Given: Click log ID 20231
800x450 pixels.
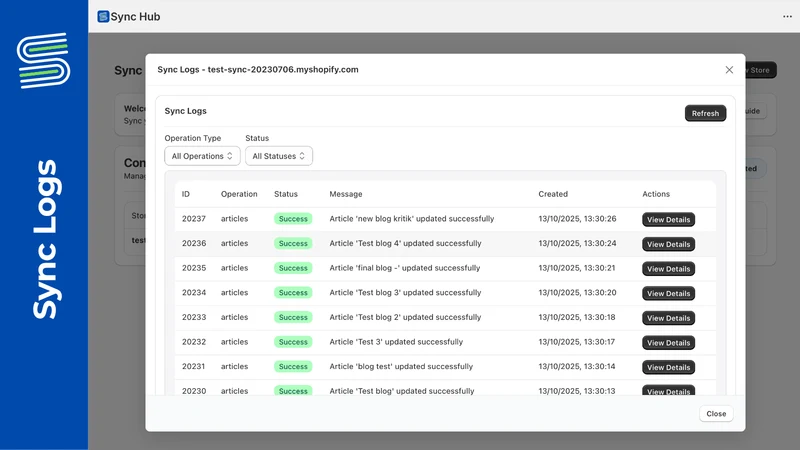Looking at the screenshot, I should tap(193, 366).
